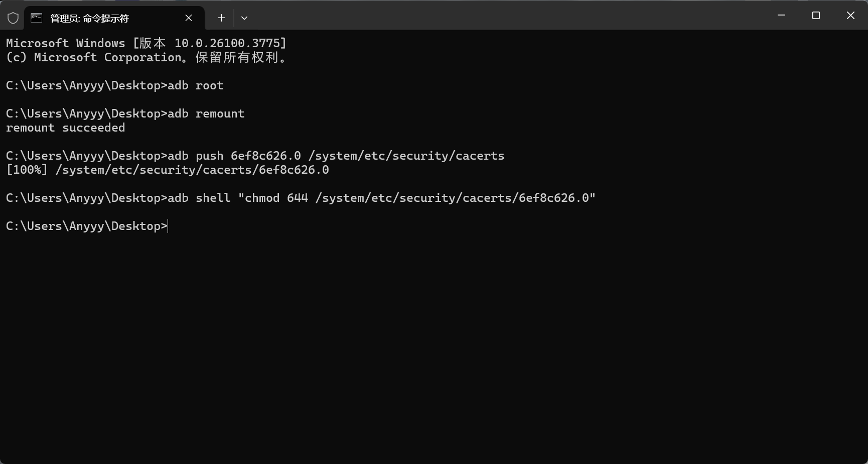Click the 'adb push 6ef8c626.0' command line

tap(255, 156)
